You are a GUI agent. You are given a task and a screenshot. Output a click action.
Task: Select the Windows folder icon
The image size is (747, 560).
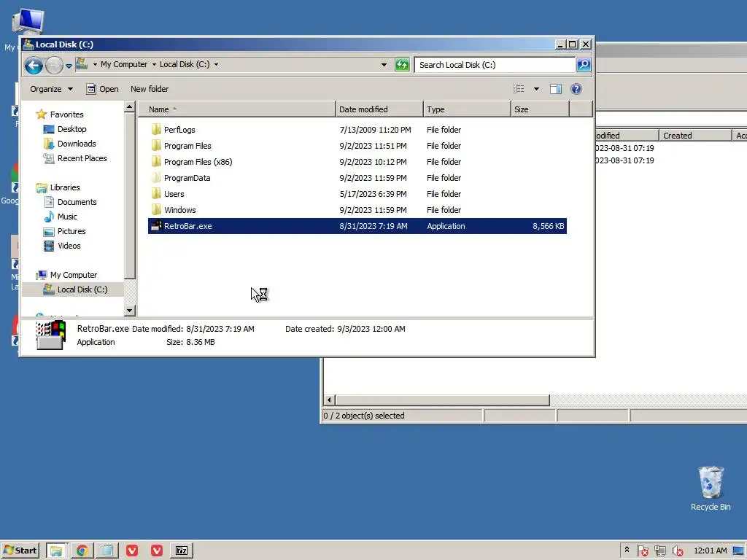[x=156, y=210]
